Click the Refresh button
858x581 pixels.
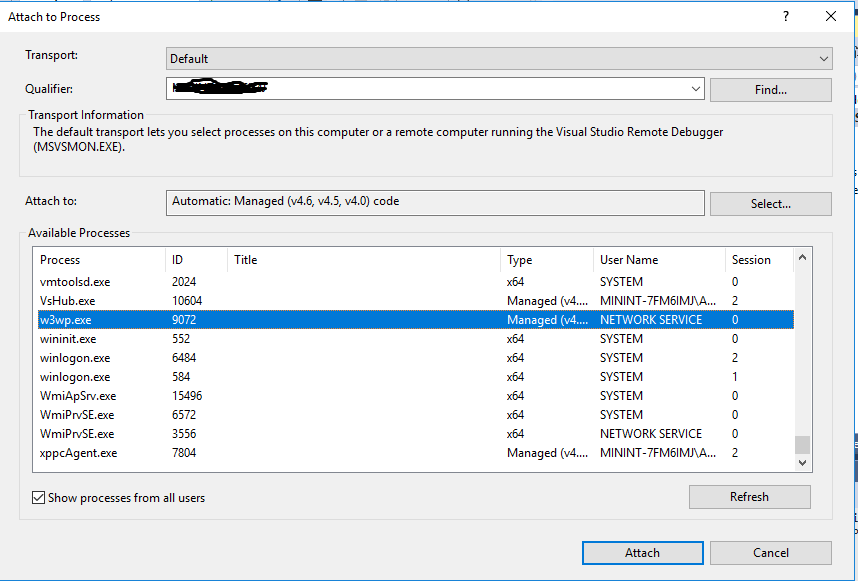click(x=749, y=496)
